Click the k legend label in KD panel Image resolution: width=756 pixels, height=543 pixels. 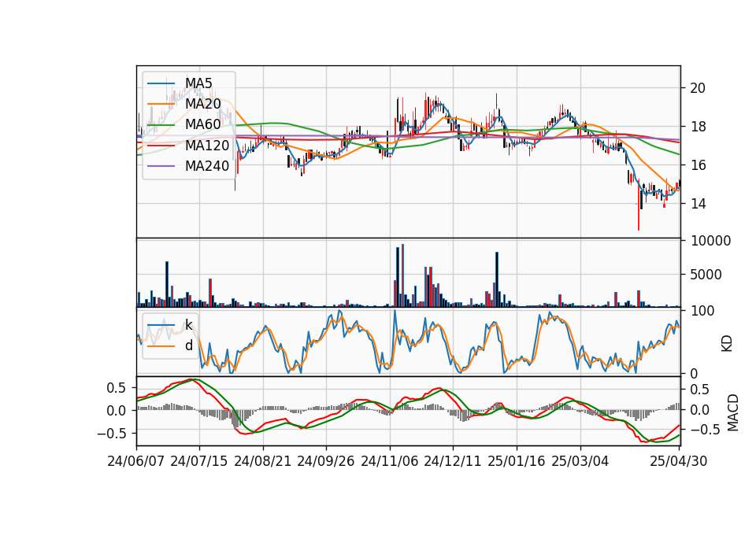(188, 325)
